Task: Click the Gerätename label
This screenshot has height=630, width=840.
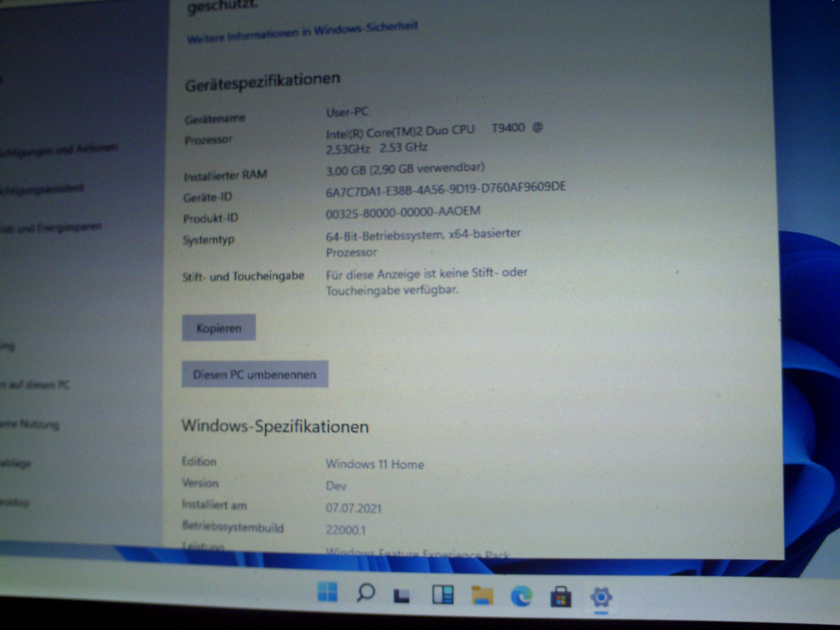Action: [x=215, y=119]
